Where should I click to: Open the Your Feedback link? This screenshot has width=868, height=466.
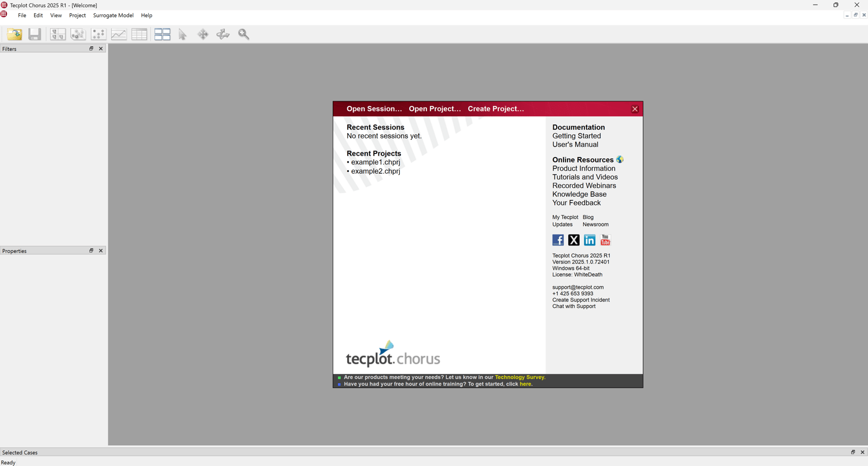(x=576, y=203)
